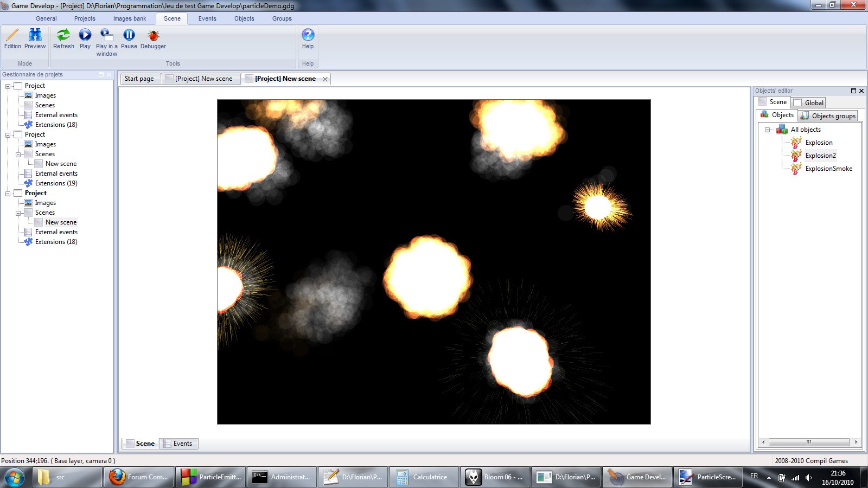Click the Objects' editor horizontal scrollbar
The image size is (868, 488).
(809, 442)
